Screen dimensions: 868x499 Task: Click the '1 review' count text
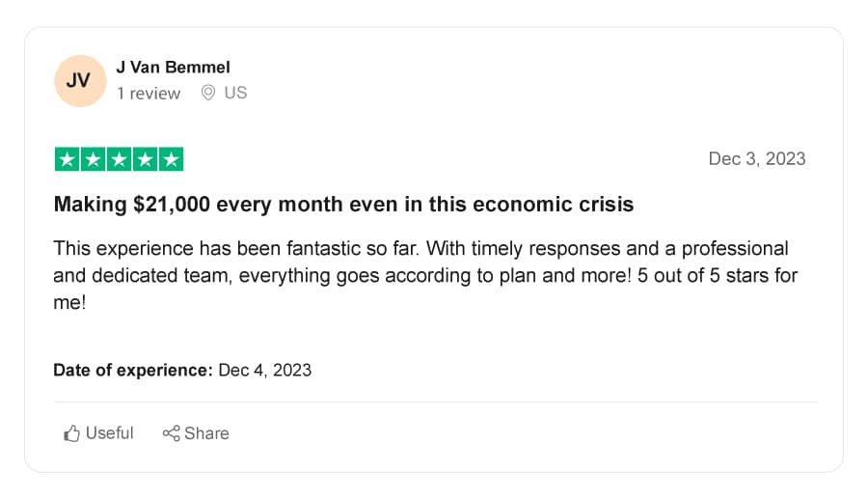tap(149, 93)
